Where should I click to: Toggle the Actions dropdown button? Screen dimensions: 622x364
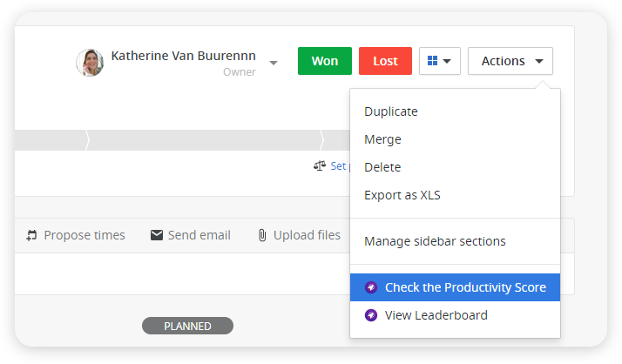(510, 61)
